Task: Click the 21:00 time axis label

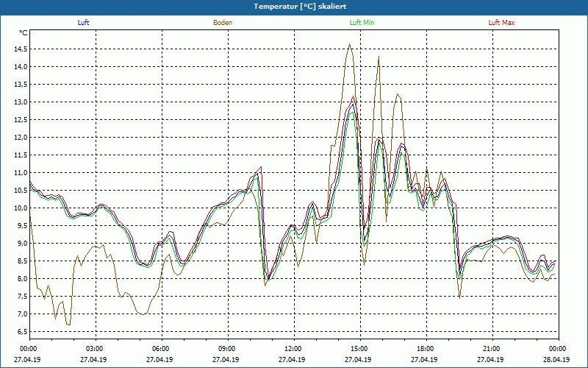Action: coord(490,349)
